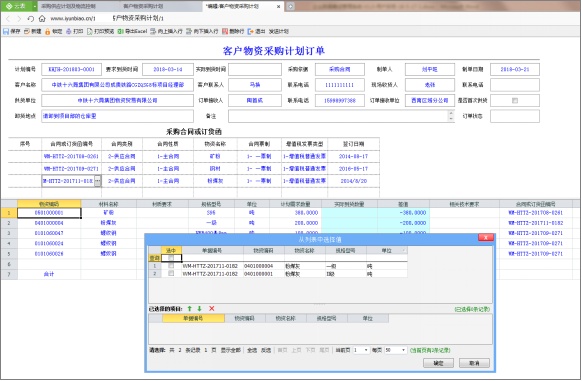This screenshot has height=381, width=582.
Task: Click 首页 (first page) in dialog pager
Action: [282, 351]
